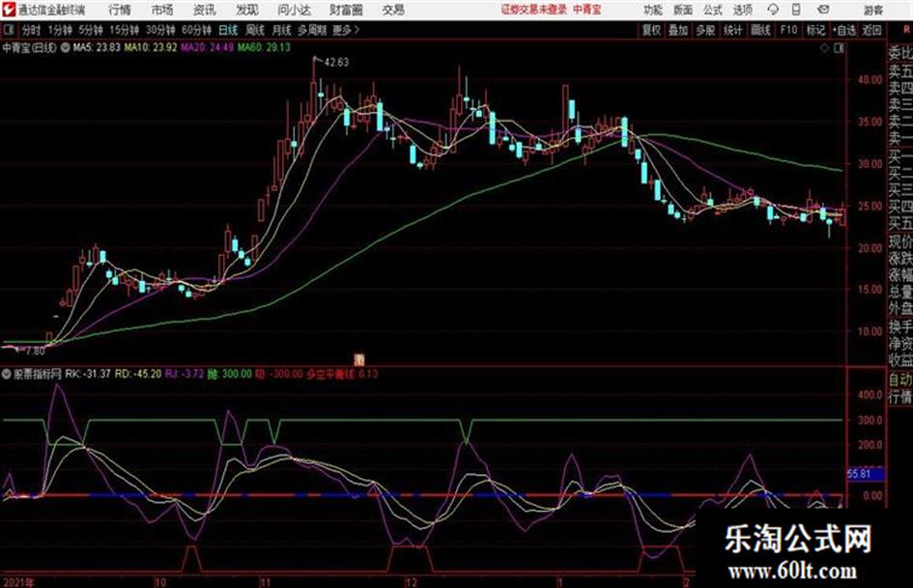Click the customer service headset icon
This screenshot has height=588, width=913.
coord(773,10)
